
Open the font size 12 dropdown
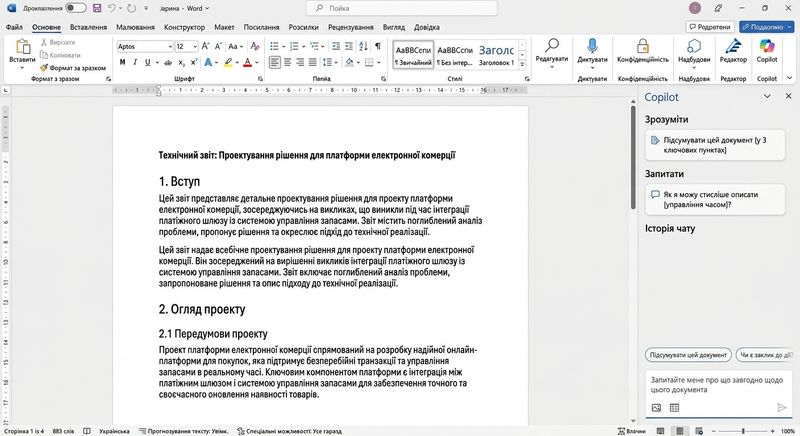coord(195,46)
